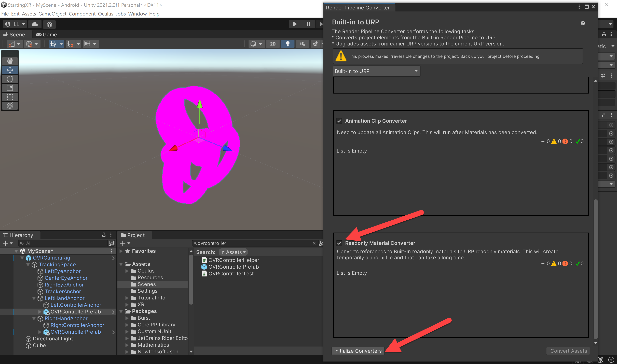Uncheck Animation Clip Converter checkbox

[339, 121]
